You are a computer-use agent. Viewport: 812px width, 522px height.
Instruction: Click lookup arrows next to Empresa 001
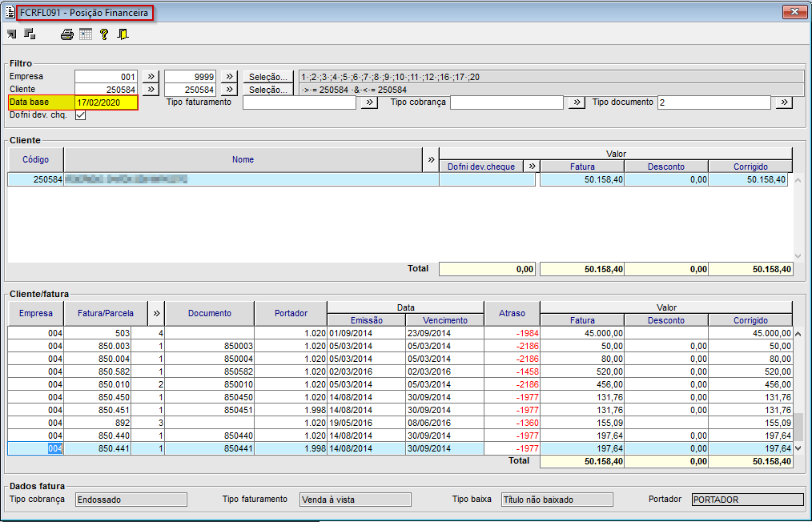click(150, 77)
